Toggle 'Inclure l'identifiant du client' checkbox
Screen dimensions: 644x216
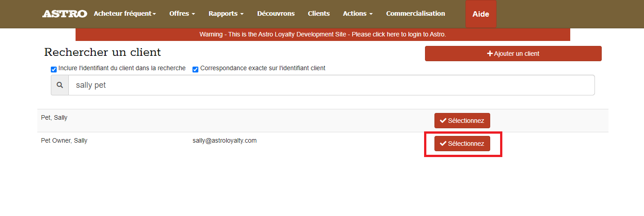click(x=54, y=69)
